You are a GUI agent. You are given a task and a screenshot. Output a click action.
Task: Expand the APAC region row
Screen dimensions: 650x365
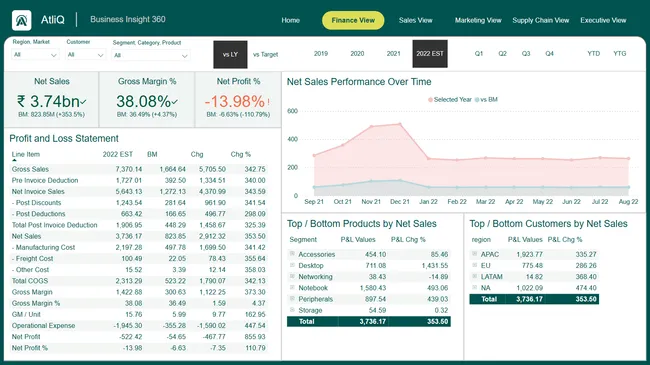click(475, 253)
